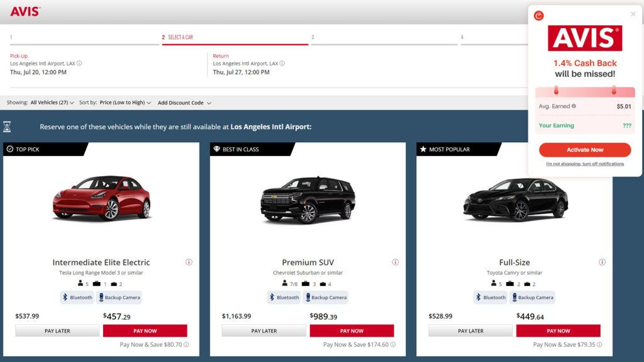Click Your Earning ??? value
The width and height of the screenshot is (644, 362).
pos(627,125)
